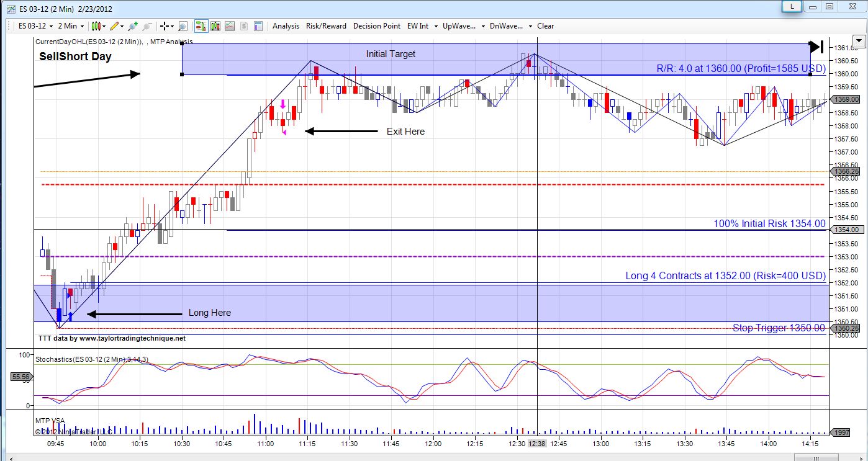Click the 11:00 time axis label
Image resolution: width=868 pixels, height=461 pixels.
266,444
